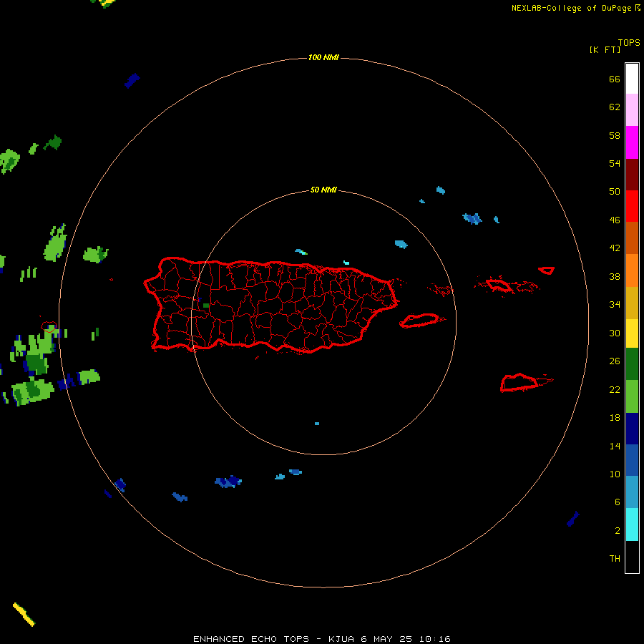Select the "KJUA" radar site identifier

click(x=341, y=639)
